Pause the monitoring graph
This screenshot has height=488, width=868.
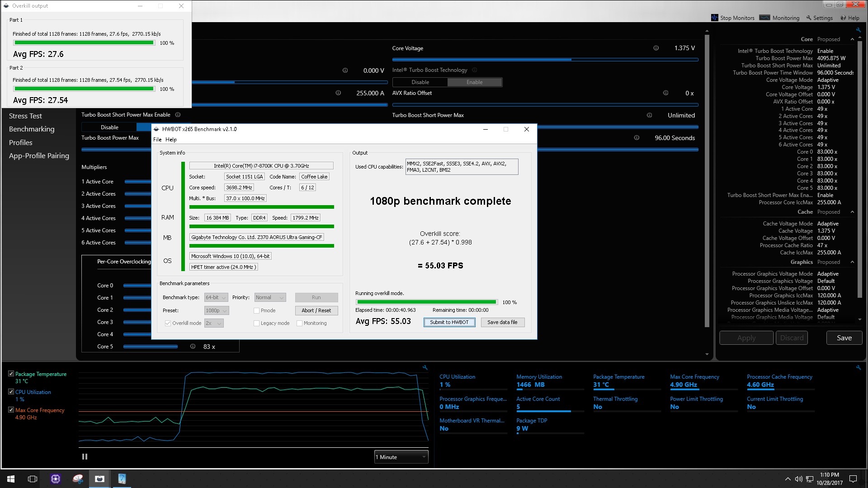[x=85, y=457]
